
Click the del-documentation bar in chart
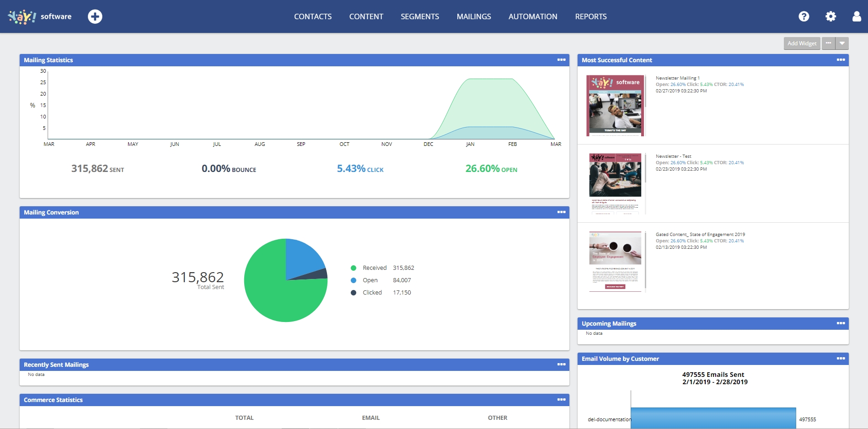(x=713, y=418)
